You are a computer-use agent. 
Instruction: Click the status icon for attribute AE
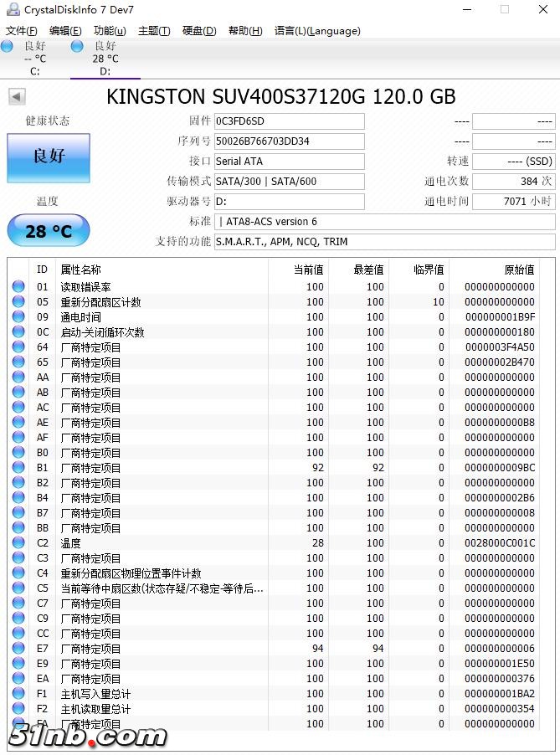tap(18, 422)
